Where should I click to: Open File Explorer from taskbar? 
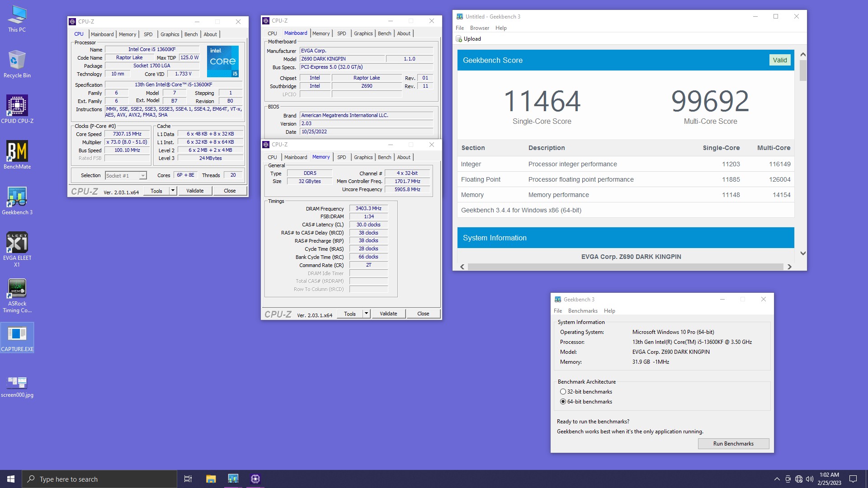[211, 479]
